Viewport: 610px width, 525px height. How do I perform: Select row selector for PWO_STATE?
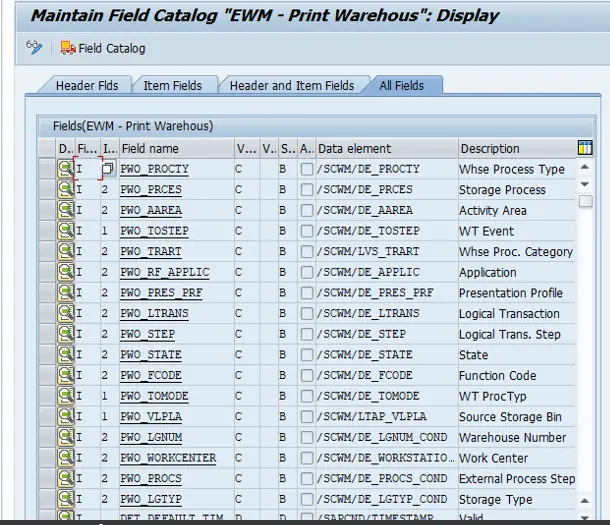47,354
